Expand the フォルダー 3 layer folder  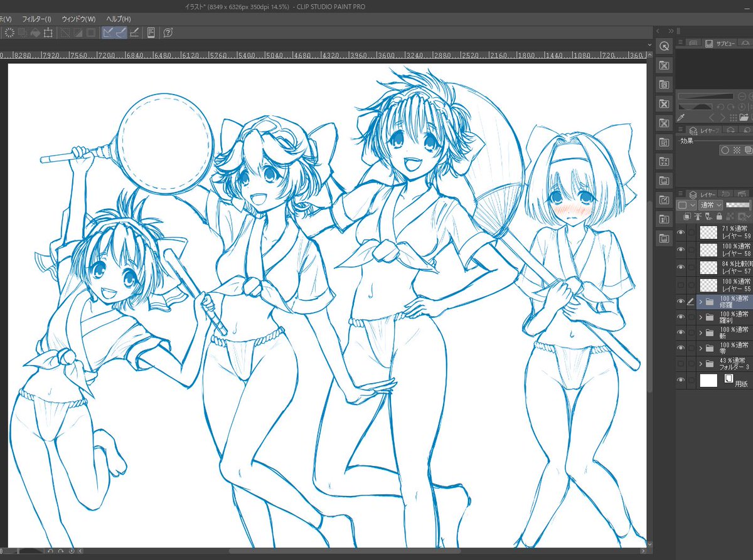click(700, 363)
